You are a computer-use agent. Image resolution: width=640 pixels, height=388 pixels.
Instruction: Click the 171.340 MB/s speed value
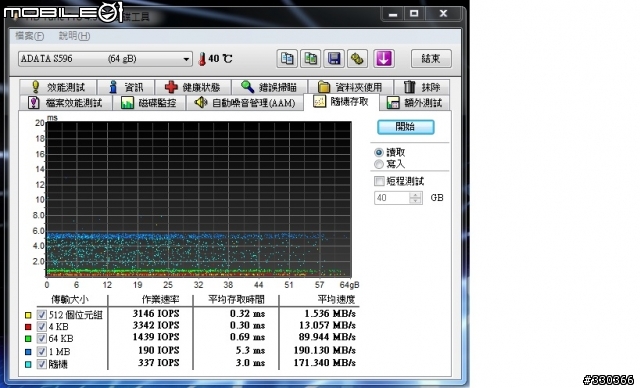(x=324, y=363)
